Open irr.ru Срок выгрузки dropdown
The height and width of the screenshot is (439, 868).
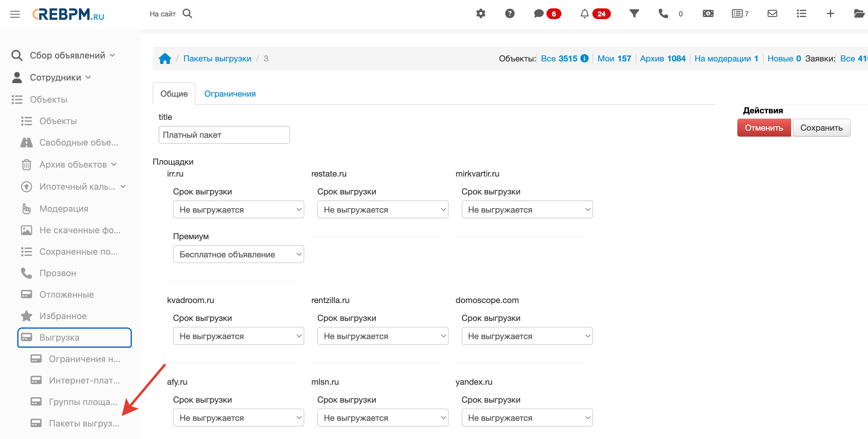click(x=239, y=210)
